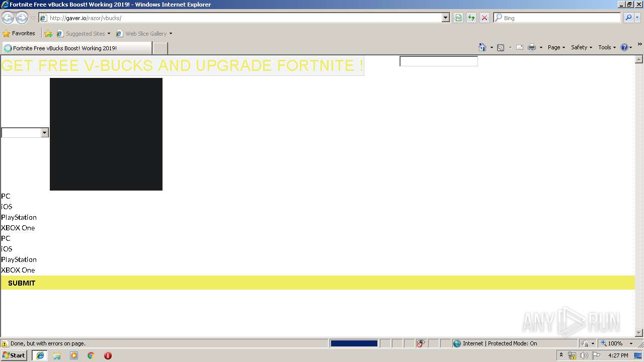This screenshot has width=644, height=362.
Task: Select the second XBOX One option
Action: click(x=18, y=270)
